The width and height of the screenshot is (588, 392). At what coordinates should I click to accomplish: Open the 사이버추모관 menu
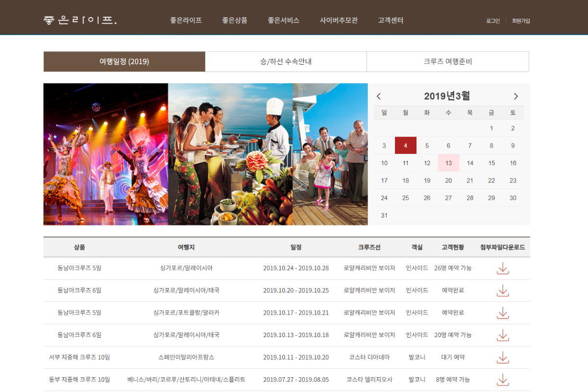tap(339, 21)
